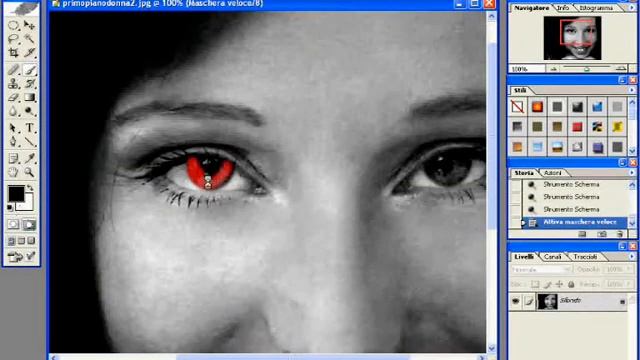Create new snapshot camera icon in Storia

(x=602, y=234)
